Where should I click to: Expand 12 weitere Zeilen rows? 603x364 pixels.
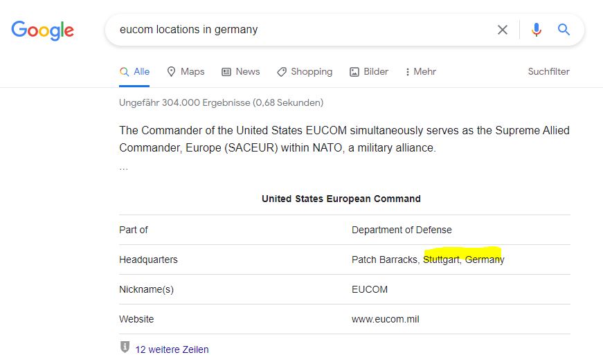pyautogui.click(x=172, y=349)
